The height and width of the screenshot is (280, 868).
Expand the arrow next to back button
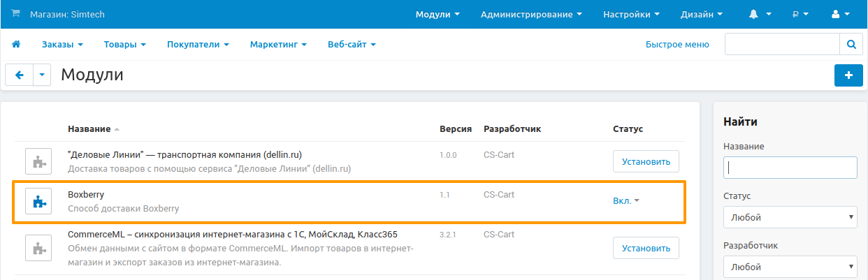click(x=42, y=75)
